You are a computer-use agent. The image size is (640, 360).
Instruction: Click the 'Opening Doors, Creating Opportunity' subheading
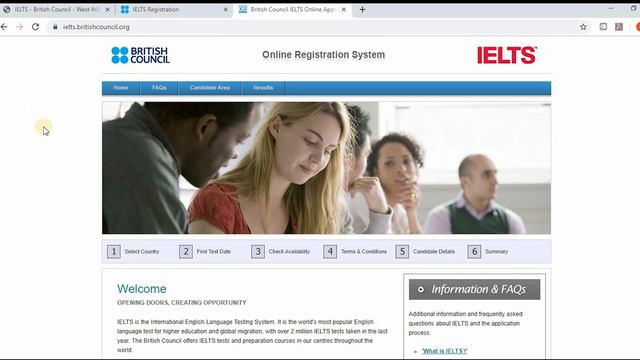(182, 303)
